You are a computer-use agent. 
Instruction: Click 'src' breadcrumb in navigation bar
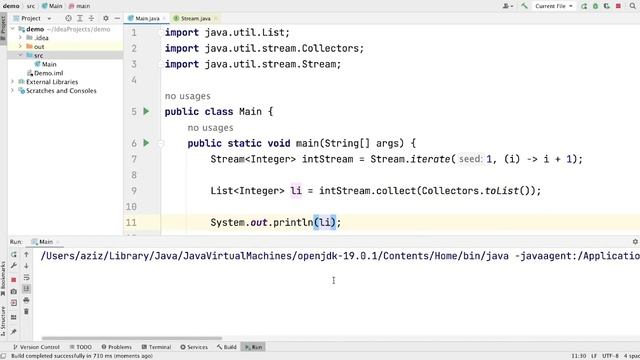pos(31,6)
